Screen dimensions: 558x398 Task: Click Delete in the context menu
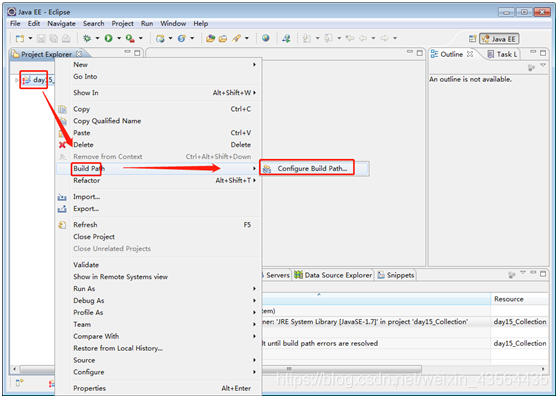(x=159, y=145)
